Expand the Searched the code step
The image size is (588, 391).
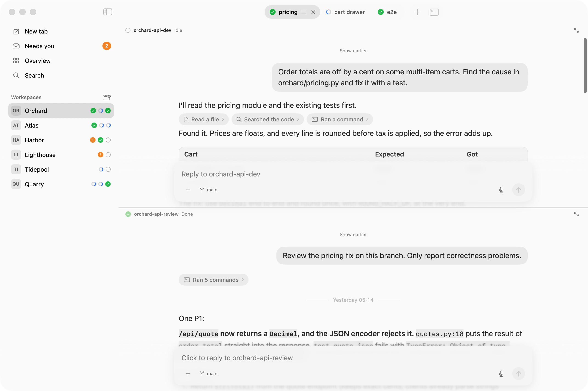[268, 120]
